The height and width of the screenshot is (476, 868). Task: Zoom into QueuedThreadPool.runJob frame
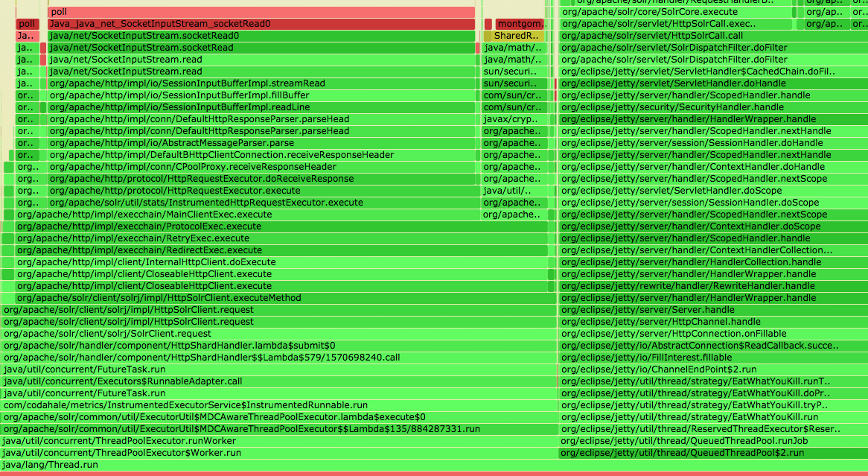713,441
